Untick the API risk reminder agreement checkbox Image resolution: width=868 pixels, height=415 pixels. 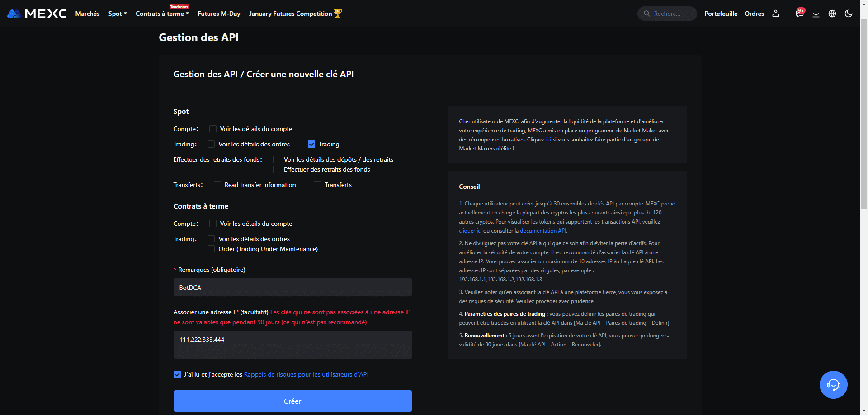tap(177, 374)
